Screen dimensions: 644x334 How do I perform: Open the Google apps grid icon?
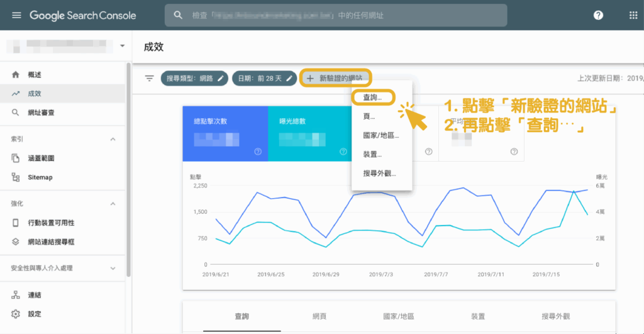(633, 15)
